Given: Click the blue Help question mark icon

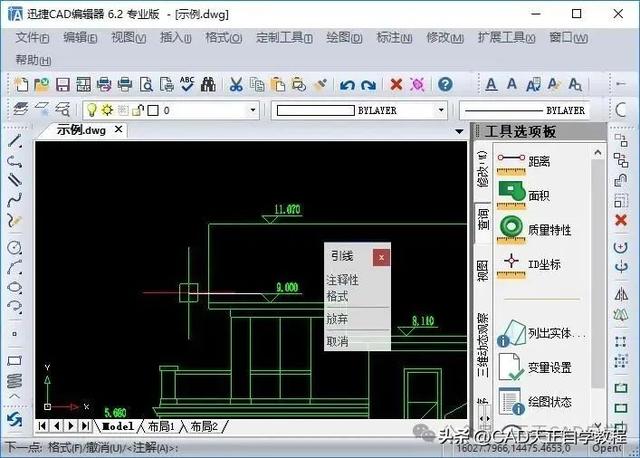Looking at the screenshot, I should coord(445,84).
